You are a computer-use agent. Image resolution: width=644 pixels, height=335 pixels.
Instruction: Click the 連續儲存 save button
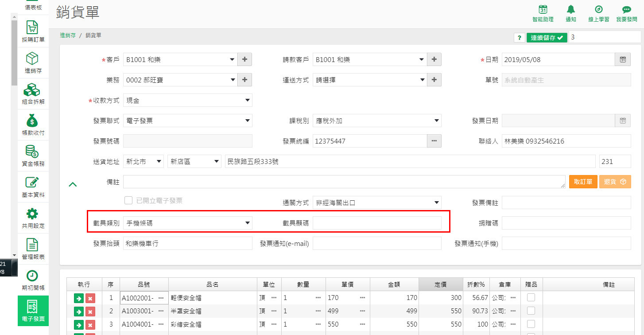[x=547, y=38]
